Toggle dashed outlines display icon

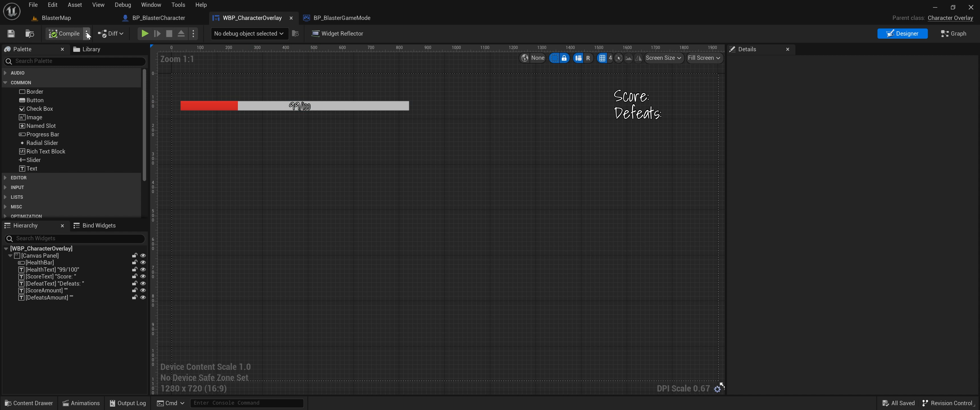(x=554, y=58)
